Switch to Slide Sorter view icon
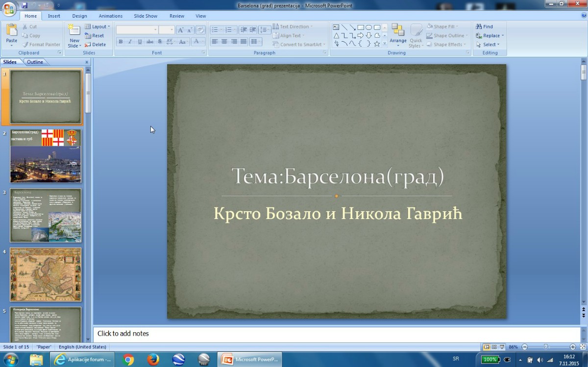Image resolution: width=588 pixels, height=367 pixels. click(494, 347)
